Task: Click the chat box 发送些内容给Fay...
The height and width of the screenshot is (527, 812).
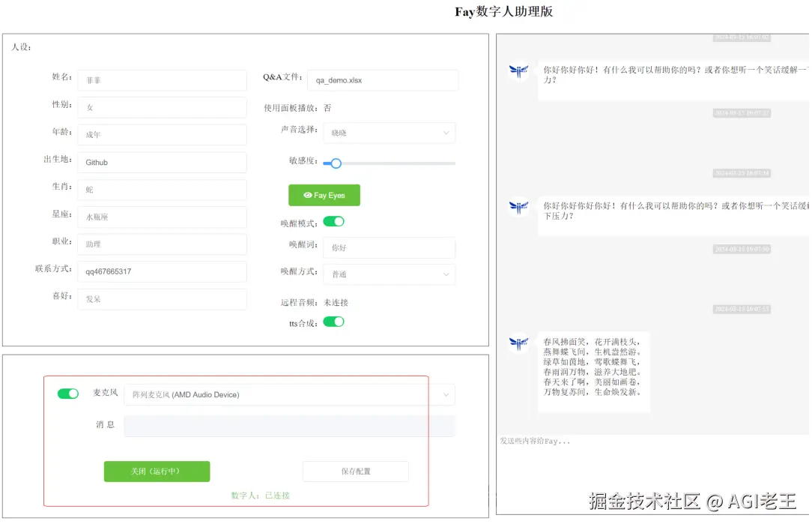Action: (652, 474)
